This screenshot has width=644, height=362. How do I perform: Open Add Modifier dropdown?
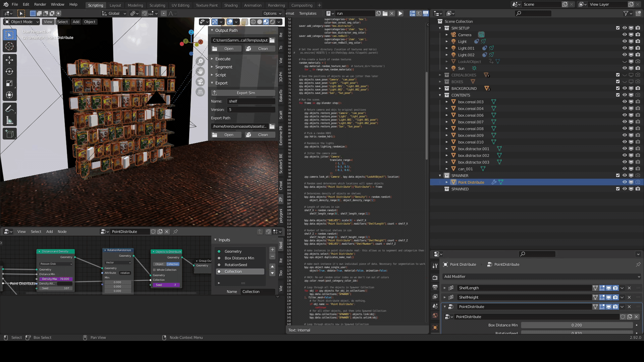(542, 277)
